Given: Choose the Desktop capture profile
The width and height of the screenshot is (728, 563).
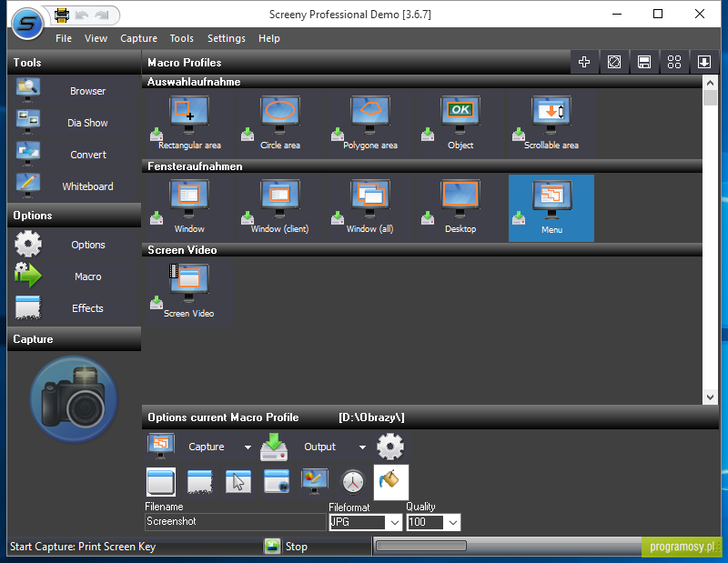Looking at the screenshot, I should (x=460, y=208).
